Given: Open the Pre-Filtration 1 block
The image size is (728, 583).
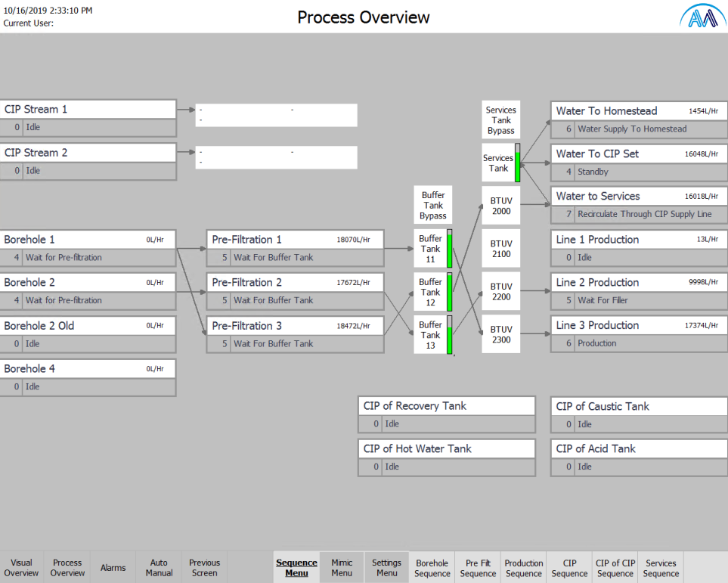Looking at the screenshot, I should pos(296,248).
